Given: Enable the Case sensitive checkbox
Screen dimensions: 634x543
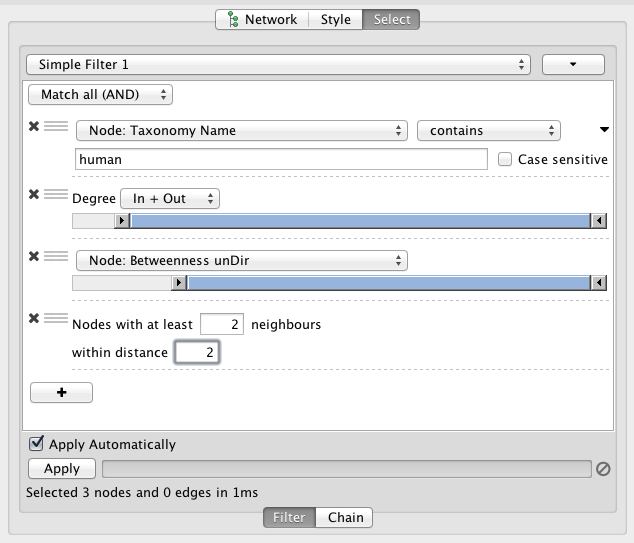Looking at the screenshot, I should 505,159.
